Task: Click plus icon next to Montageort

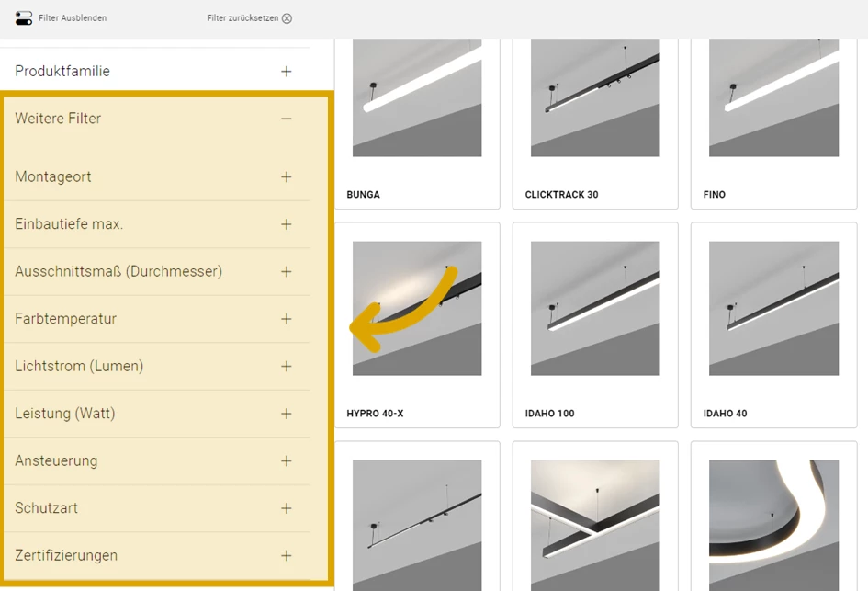Action: 287,176
